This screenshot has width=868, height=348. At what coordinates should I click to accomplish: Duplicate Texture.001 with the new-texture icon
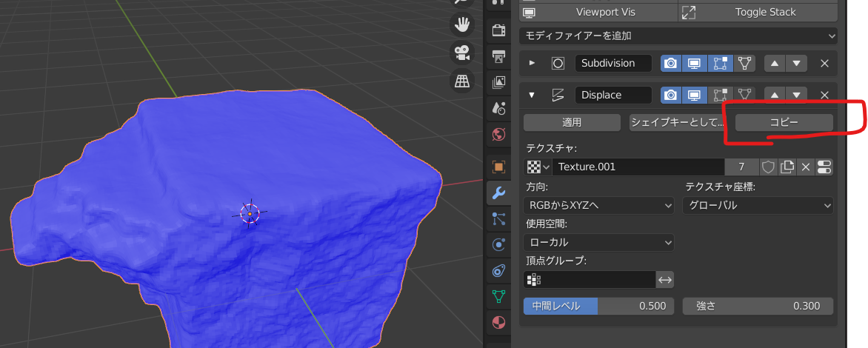pyautogui.click(x=787, y=167)
